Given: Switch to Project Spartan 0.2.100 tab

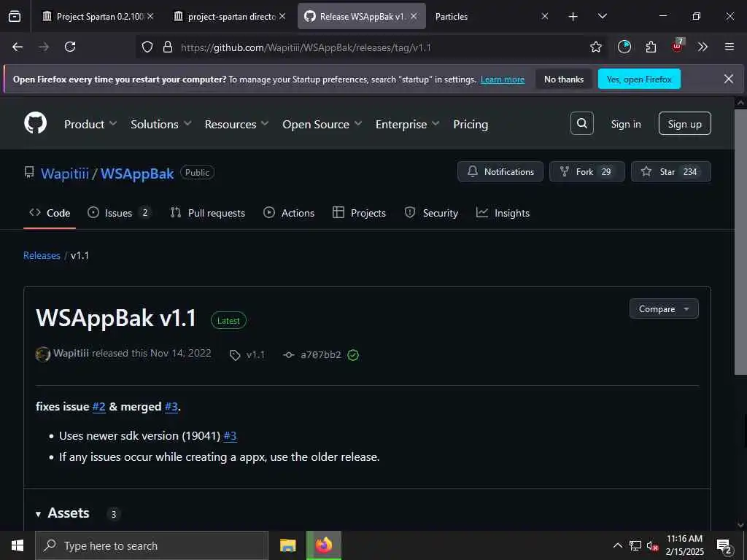Looking at the screenshot, I should coord(97,16).
